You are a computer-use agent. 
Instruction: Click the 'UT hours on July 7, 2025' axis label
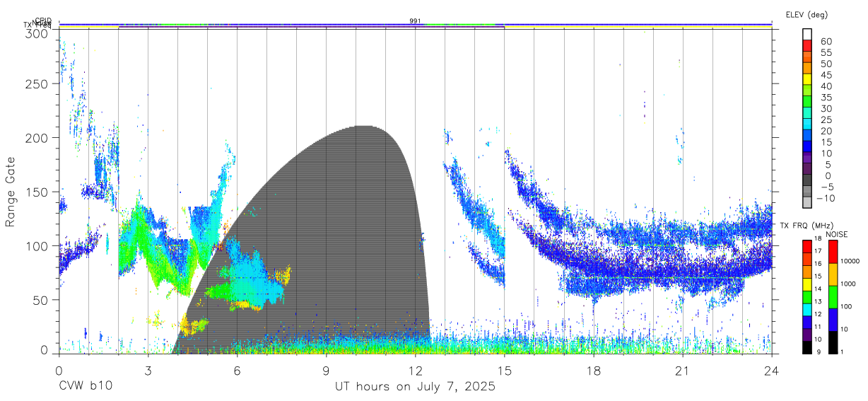[415, 387]
